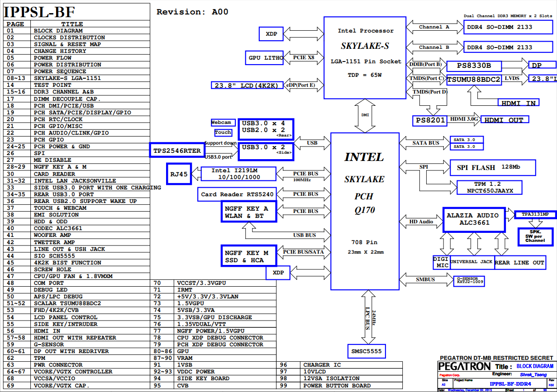Screen dimensions: 557x392
Task: Select the 'CHANGE HISTORY' row
Action: (77, 51)
